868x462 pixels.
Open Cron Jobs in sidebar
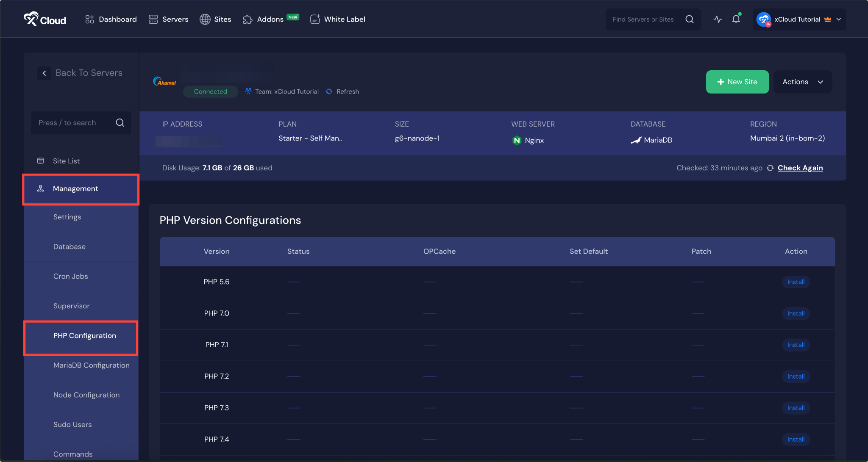pos(70,276)
